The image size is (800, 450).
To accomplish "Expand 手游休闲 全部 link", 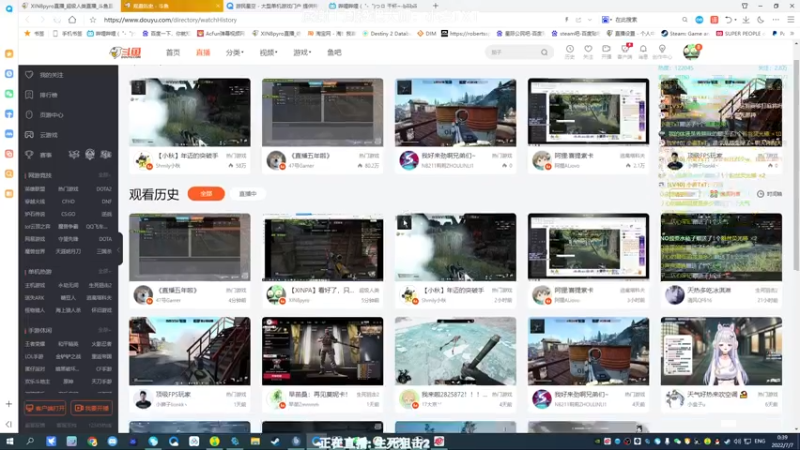I will [x=104, y=331].
